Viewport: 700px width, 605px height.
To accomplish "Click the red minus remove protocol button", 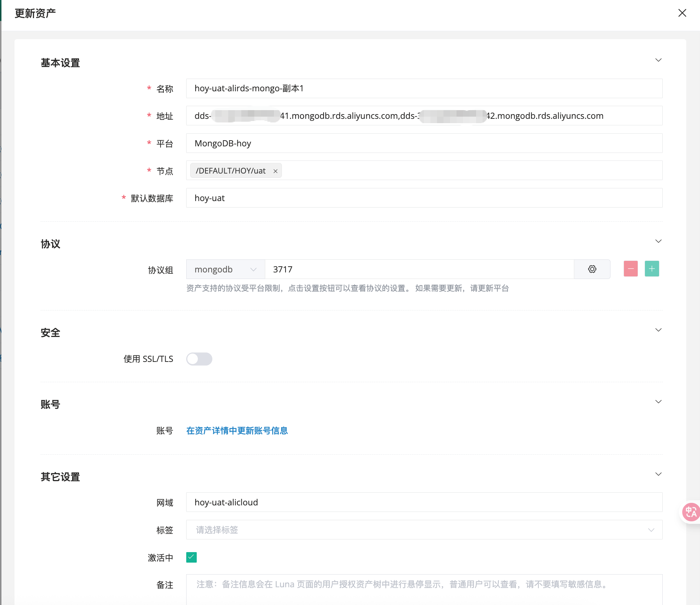I will click(x=630, y=269).
